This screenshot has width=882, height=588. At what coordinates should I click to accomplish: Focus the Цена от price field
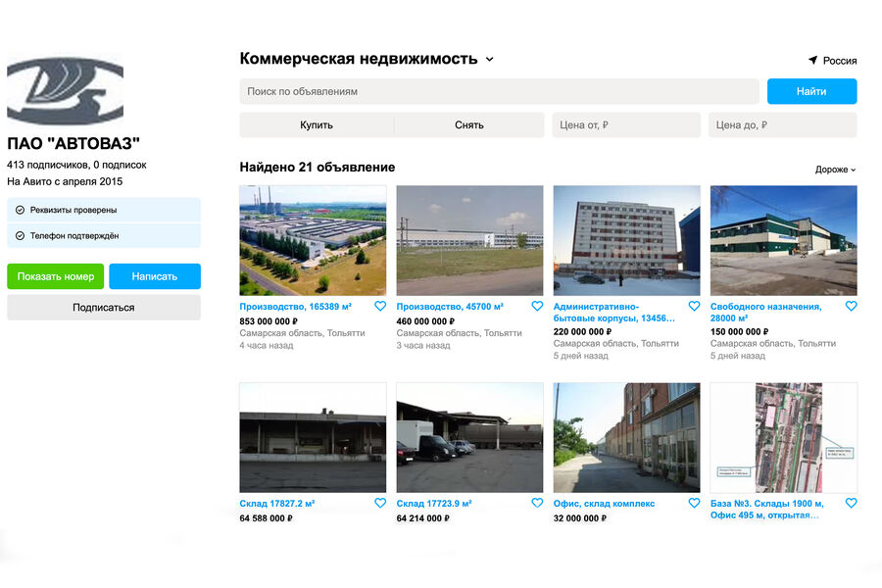625,125
